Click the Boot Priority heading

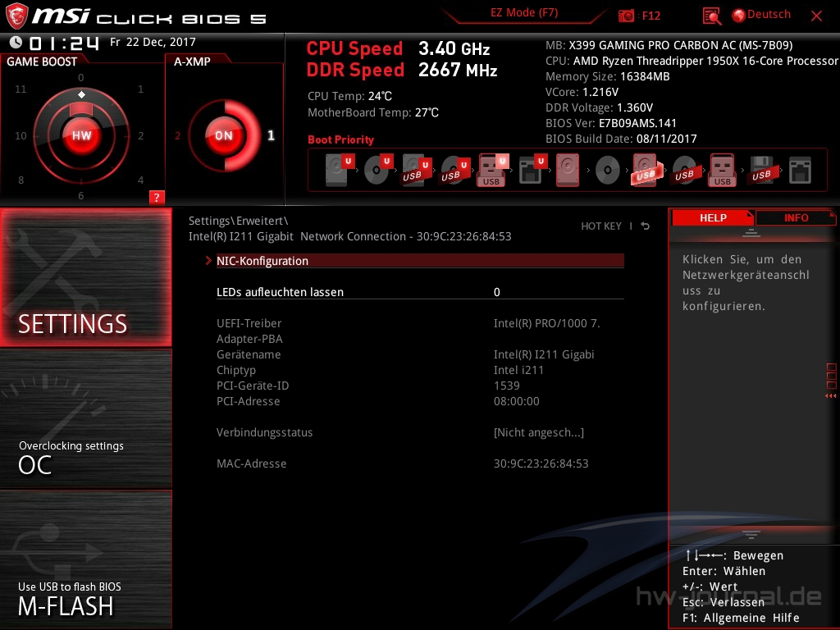(x=340, y=139)
